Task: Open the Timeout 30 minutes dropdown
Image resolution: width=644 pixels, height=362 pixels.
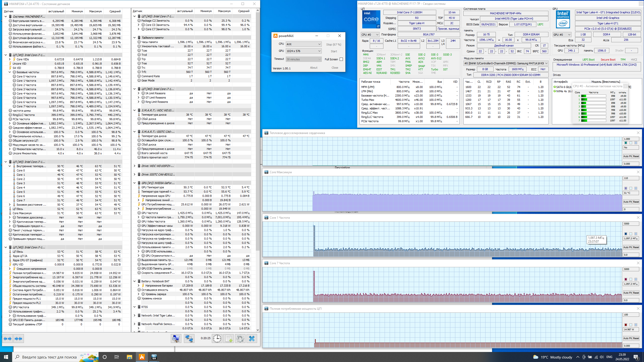Action: [x=304, y=59]
